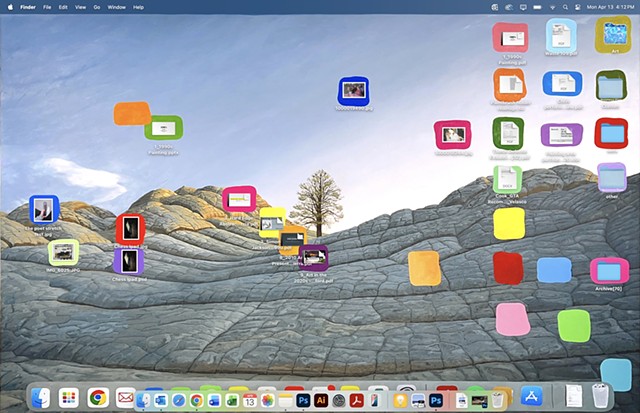Image resolution: width=640 pixels, height=413 pixels.
Task: Select the green-outlined 1_1990s Painting.pptx icon
Action: (164, 128)
